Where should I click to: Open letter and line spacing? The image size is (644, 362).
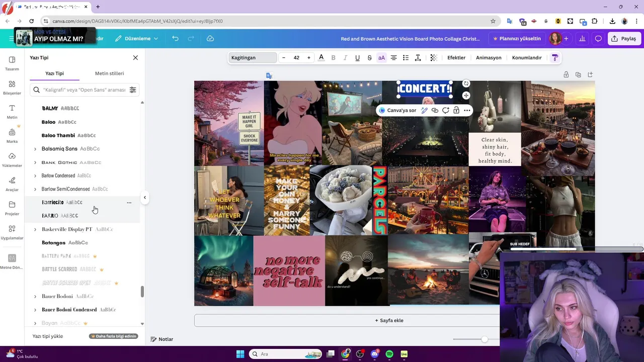click(418, 58)
